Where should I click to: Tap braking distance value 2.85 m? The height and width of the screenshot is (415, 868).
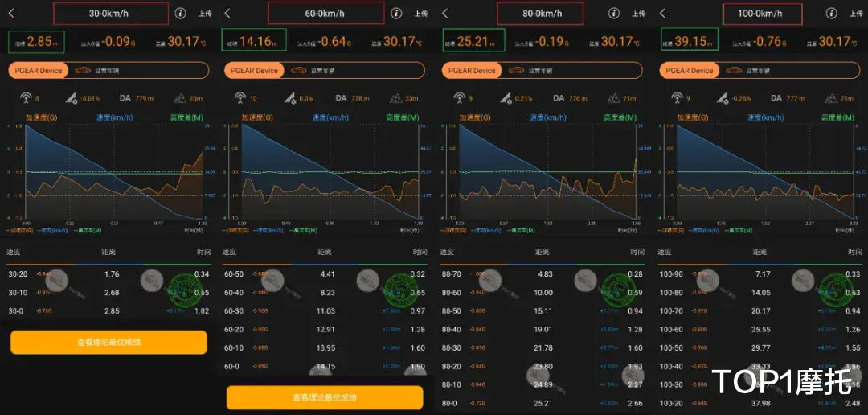pos(43,41)
